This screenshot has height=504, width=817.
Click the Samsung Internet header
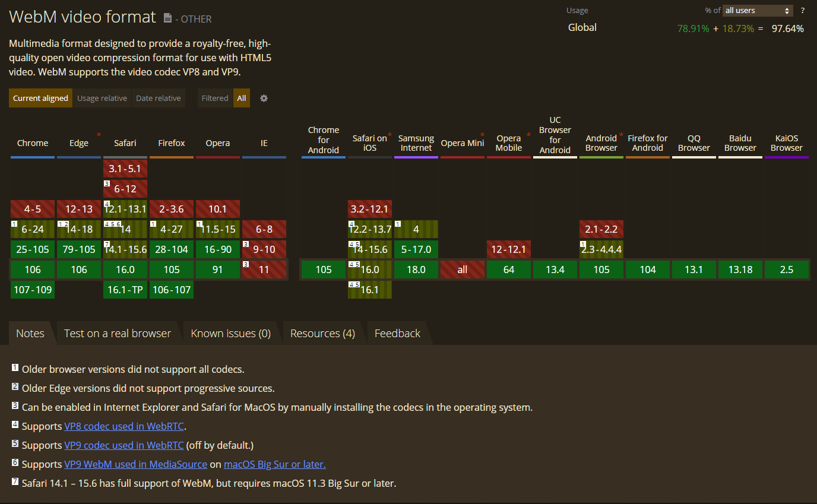point(416,143)
